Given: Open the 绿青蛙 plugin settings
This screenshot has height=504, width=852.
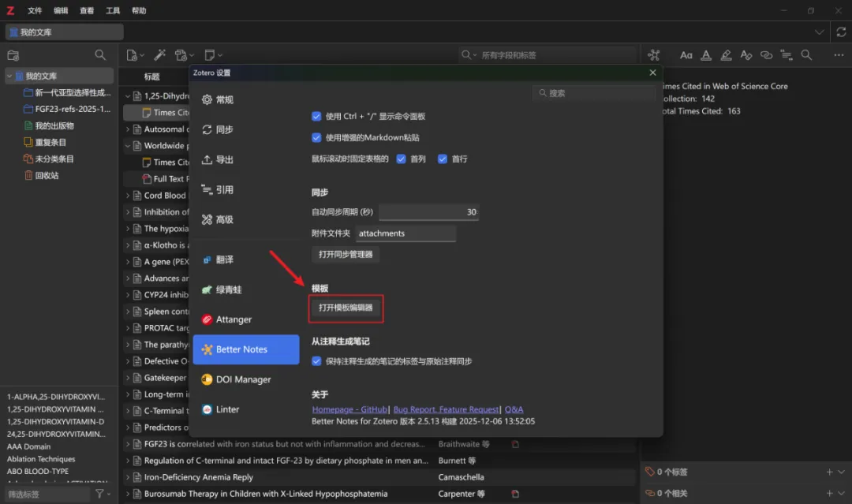Looking at the screenshot, I should click(246, 289).
